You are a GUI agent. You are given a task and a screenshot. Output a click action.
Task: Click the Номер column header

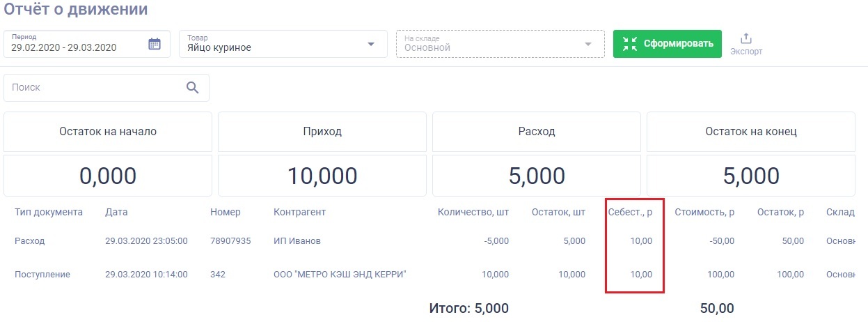(x=225, y=212)
